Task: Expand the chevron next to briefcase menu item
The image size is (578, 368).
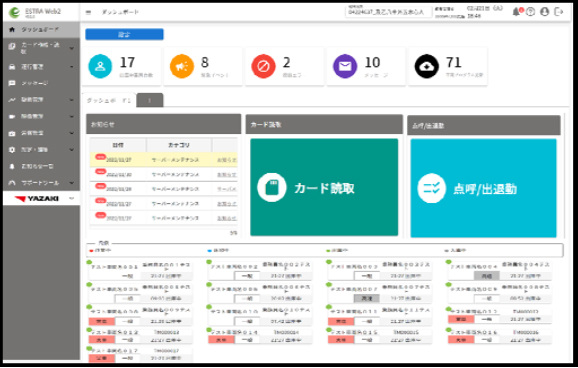Action: [72, 133]
